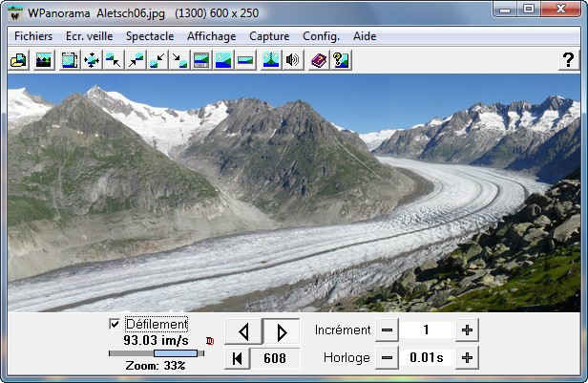Click the Incrément value field showing 1

[427, 330]
